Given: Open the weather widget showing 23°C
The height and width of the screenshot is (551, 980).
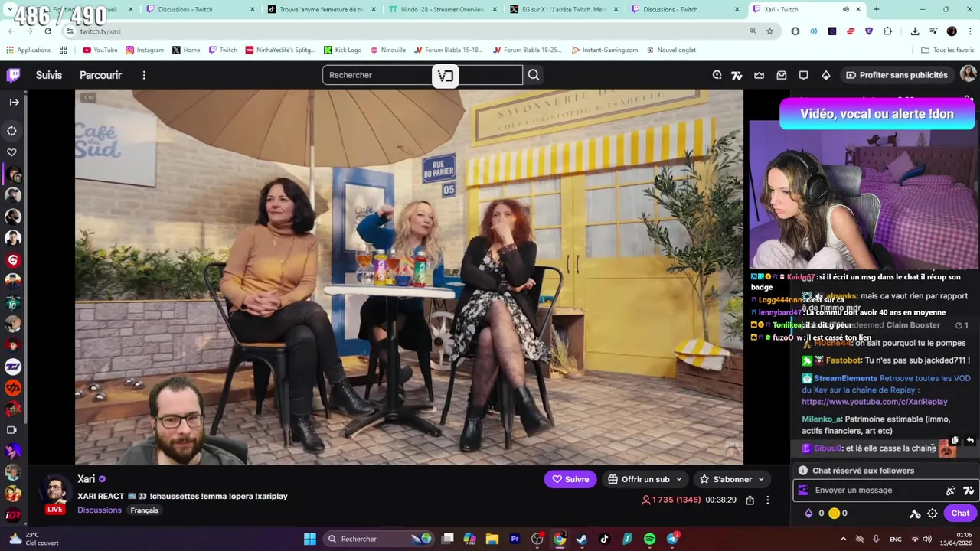Looking at the screenshot, I should pos(34,539).
